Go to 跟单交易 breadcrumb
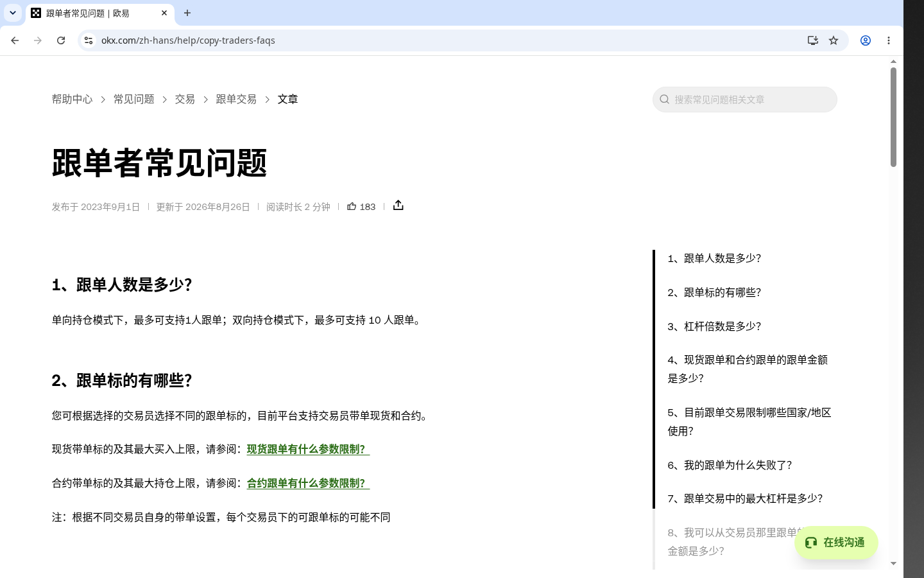 236,99
